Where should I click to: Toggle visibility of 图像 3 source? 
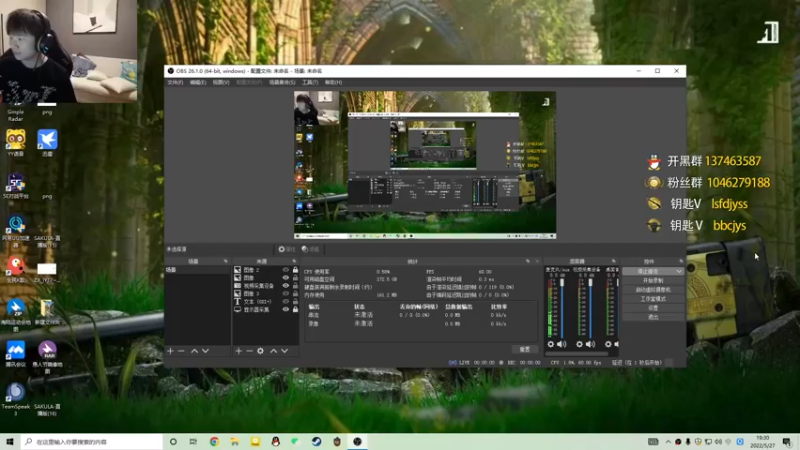pos(286,293)
